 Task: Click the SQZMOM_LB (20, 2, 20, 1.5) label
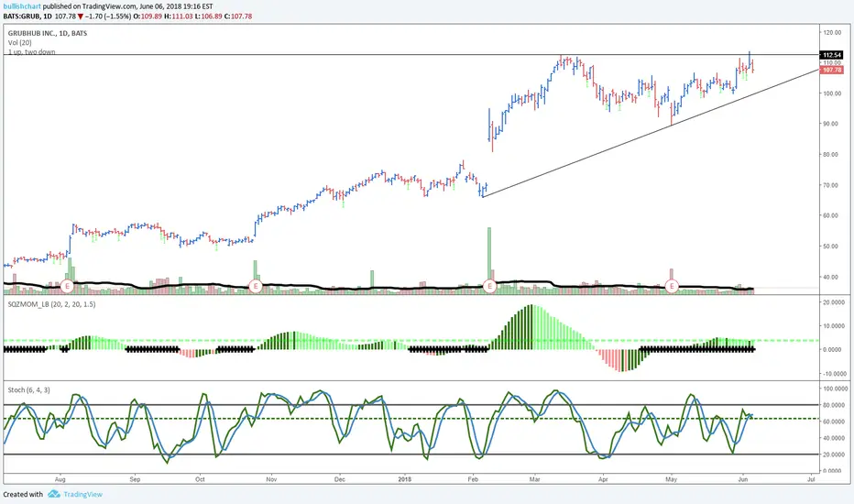tap(51, 304)
